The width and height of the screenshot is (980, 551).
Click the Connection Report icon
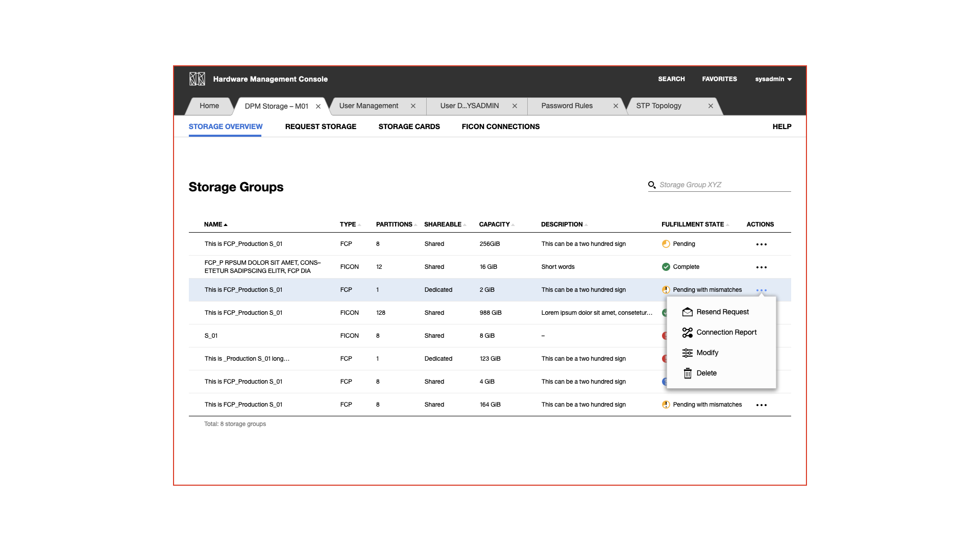coord(688,332)
